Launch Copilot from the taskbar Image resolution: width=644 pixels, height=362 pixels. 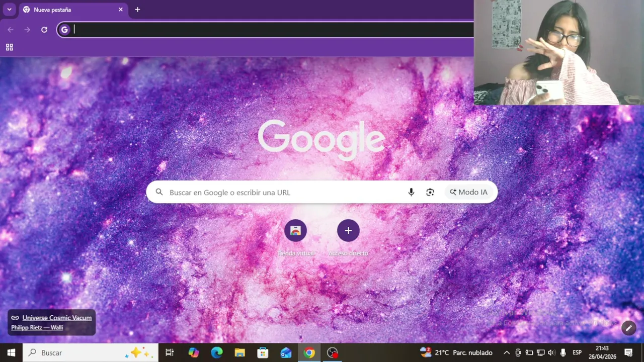(194, 353)
